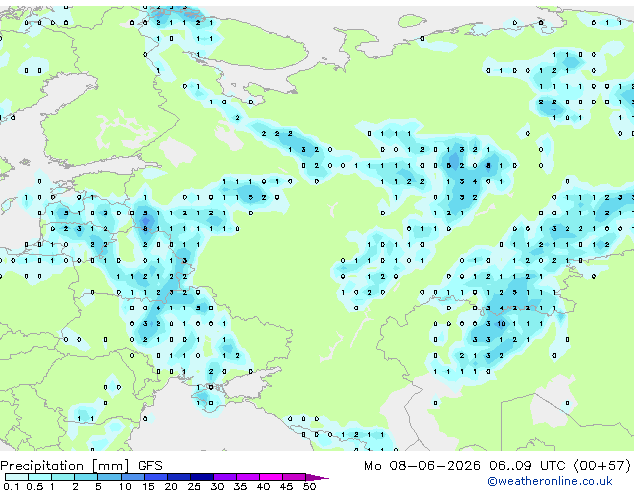Select the violet swatch between 35 and 40
The image size is (634, 490).
point(248,477)
